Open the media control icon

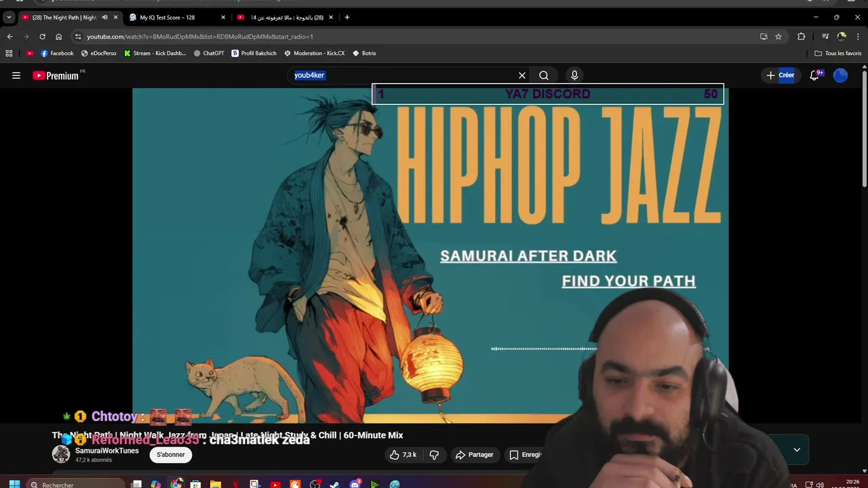tap(825, 37)
